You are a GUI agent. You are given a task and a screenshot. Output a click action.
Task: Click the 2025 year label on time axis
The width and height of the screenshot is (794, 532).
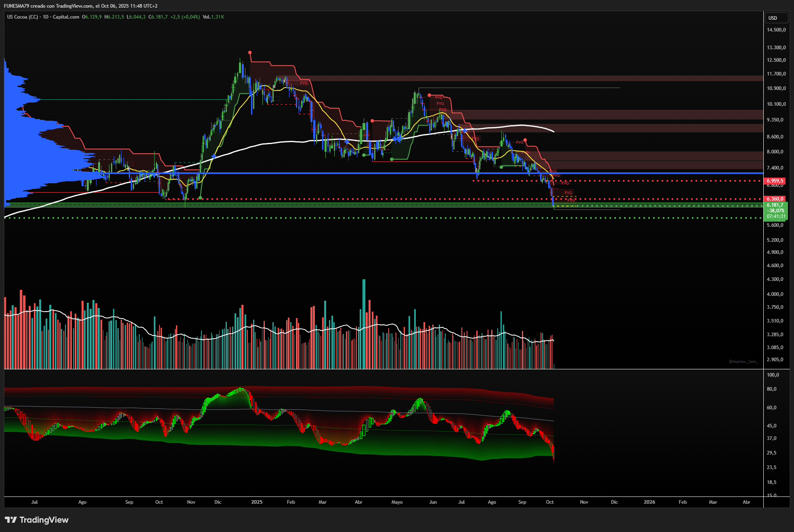[257, 502]
